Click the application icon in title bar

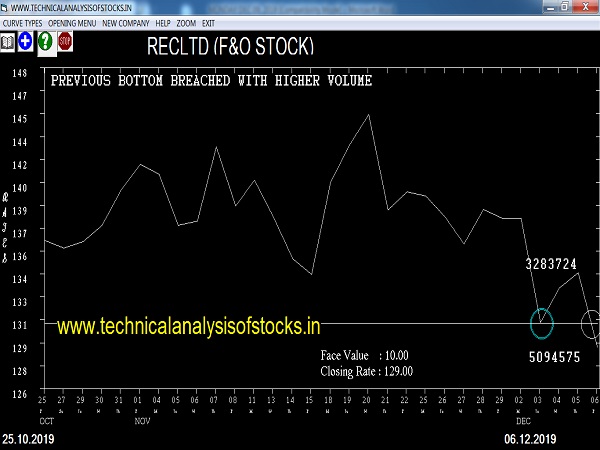[5, 7]
